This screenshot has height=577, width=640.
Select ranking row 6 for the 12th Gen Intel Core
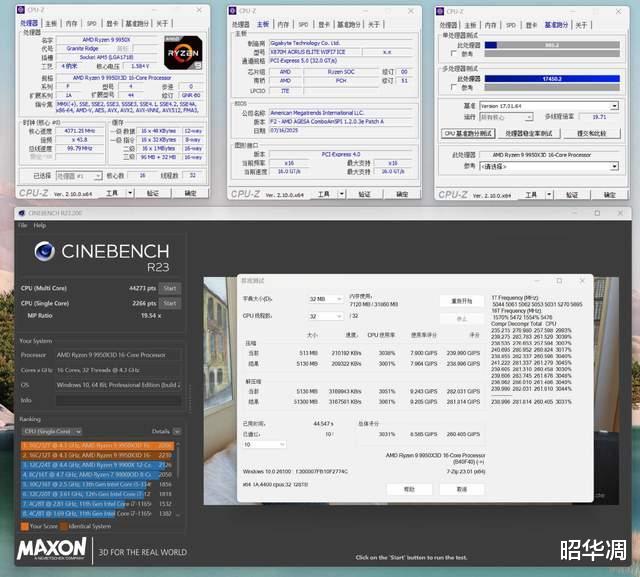pos(97,494)
